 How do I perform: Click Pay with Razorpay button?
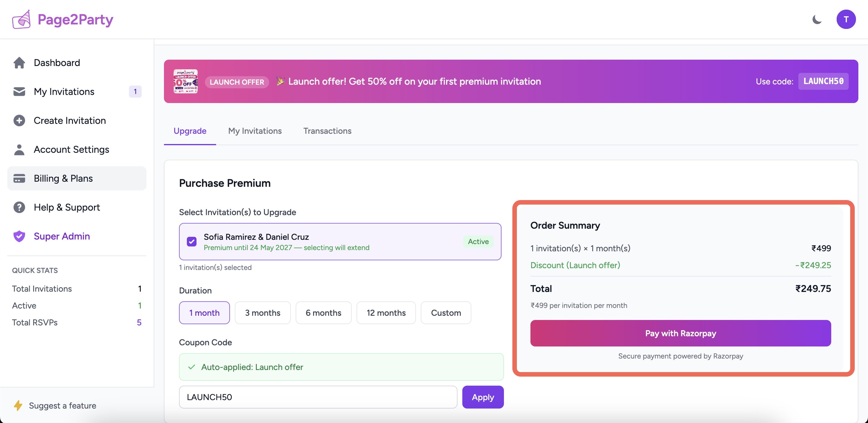pos(681,334)
